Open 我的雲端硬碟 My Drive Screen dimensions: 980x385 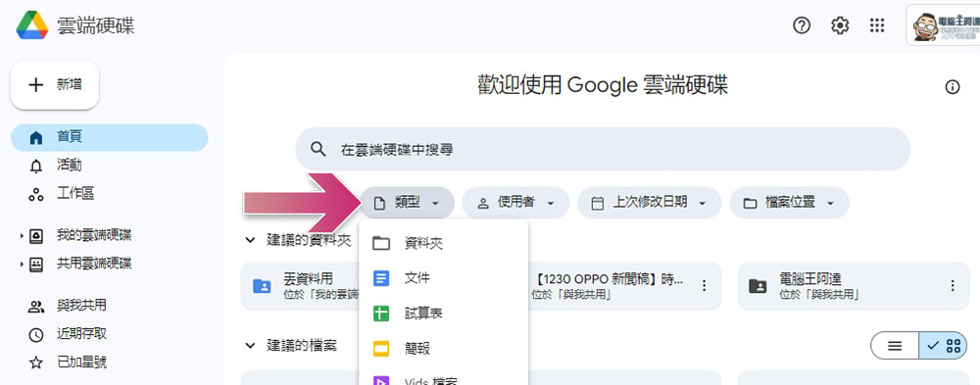point(94,236)
